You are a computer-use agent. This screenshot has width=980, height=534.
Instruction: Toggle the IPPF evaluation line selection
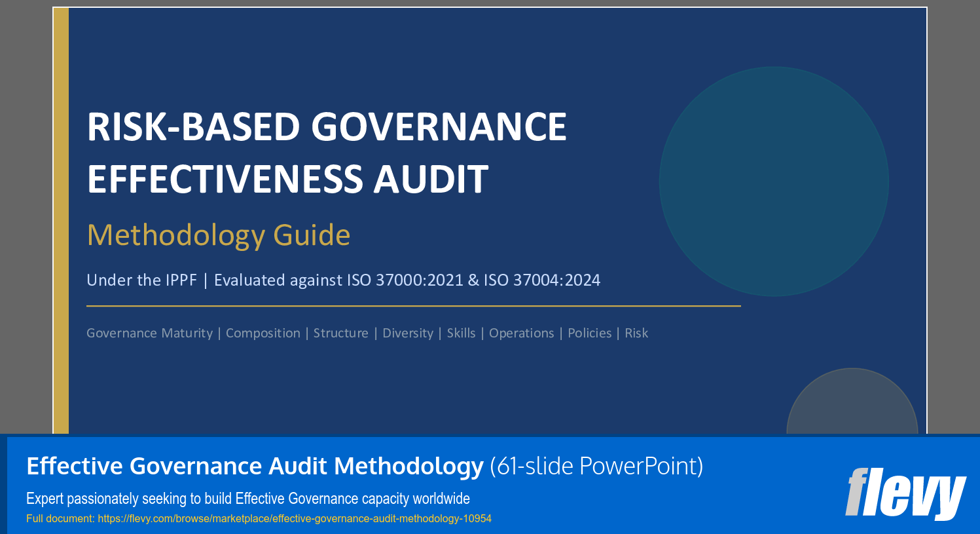tap(344, 280)
